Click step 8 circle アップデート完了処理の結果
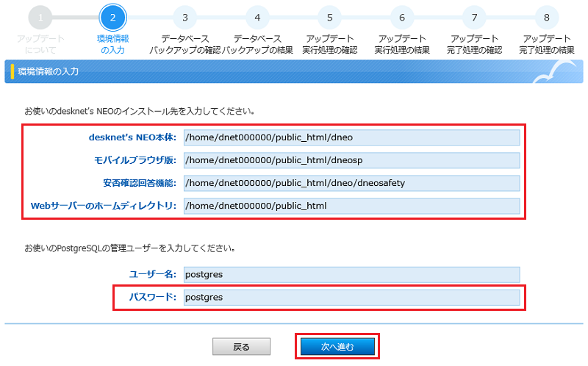 [547, 17]
